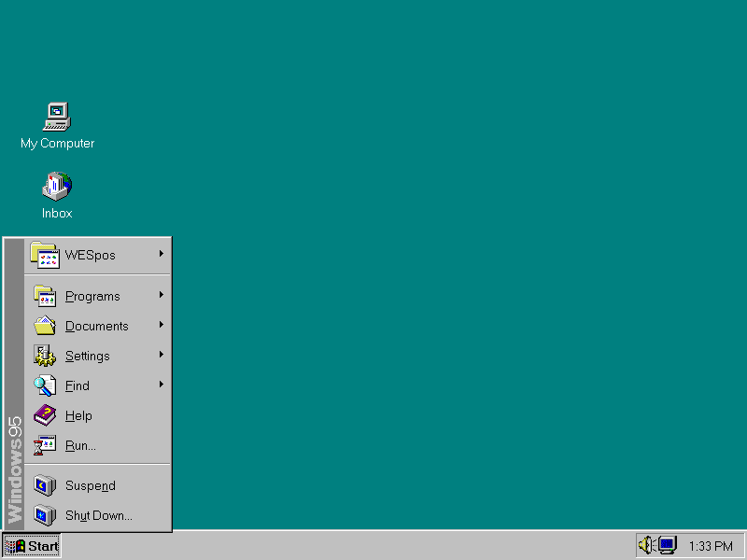Click the My Computer icon label

tap(58, 144)
